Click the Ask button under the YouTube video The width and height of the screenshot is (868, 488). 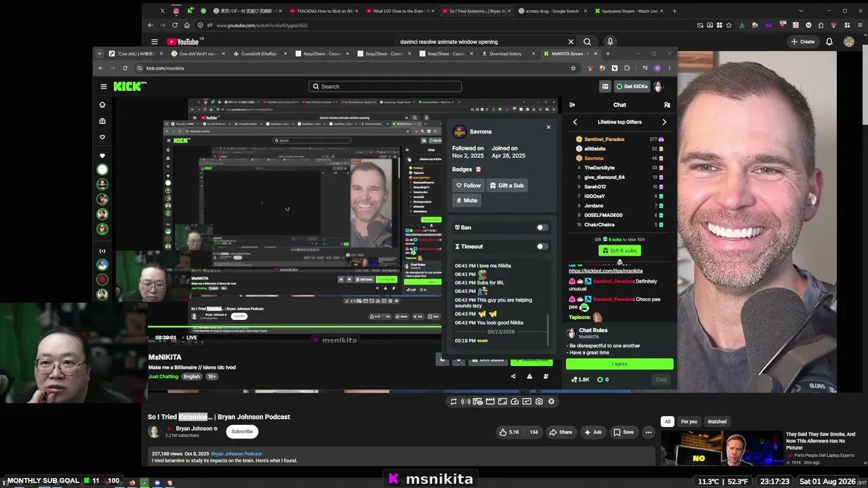coord(593,432)
